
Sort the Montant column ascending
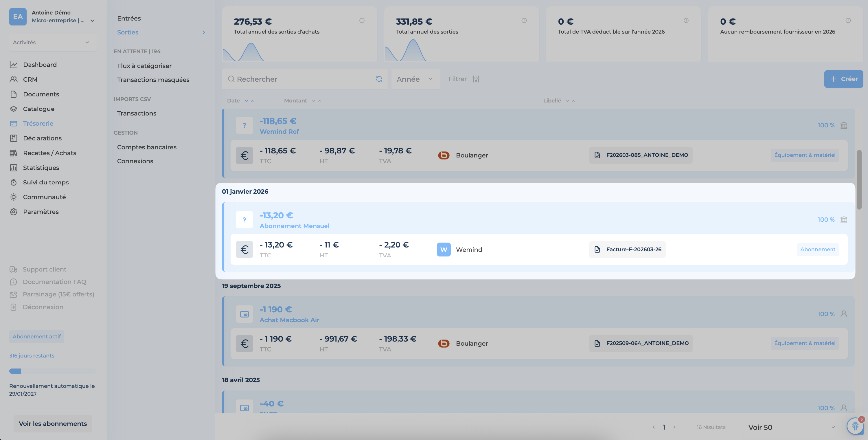click(x=320, y=101)
